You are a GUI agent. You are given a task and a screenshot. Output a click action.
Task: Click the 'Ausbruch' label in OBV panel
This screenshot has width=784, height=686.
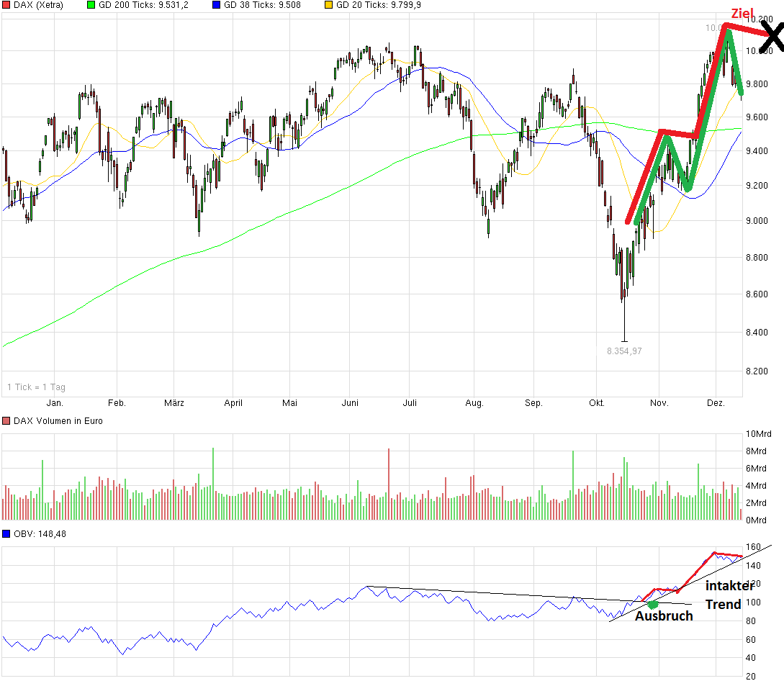pyautogui.click(x=664, y=616)
